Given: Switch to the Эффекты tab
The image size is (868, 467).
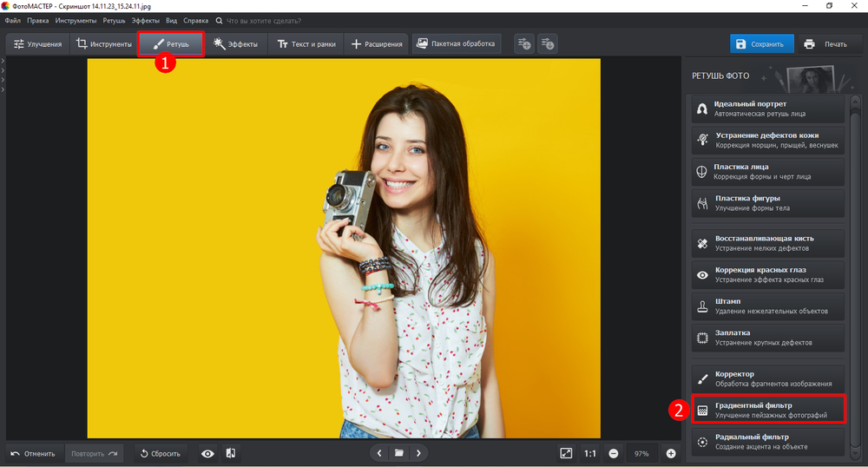Looking at the screenshot, I should tap(235, 44).
